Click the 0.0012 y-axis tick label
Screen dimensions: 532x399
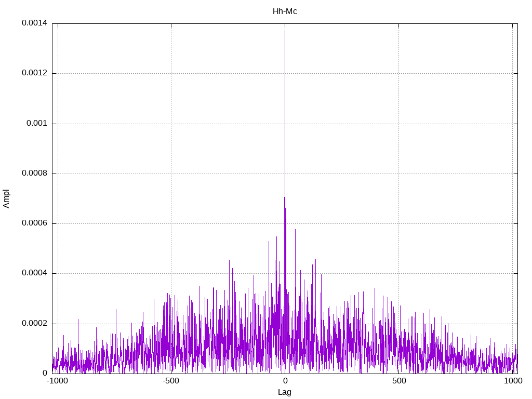pos(35,73)
